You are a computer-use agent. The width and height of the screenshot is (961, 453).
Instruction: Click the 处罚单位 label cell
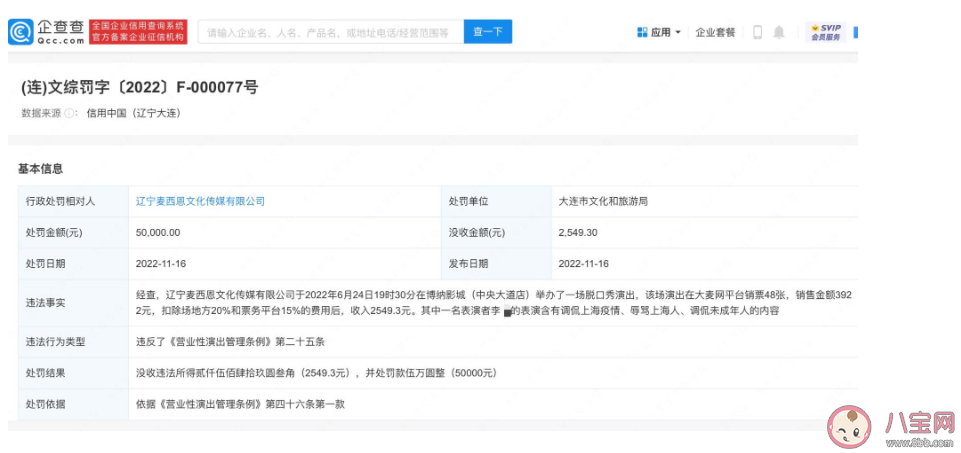pos(496,201)
